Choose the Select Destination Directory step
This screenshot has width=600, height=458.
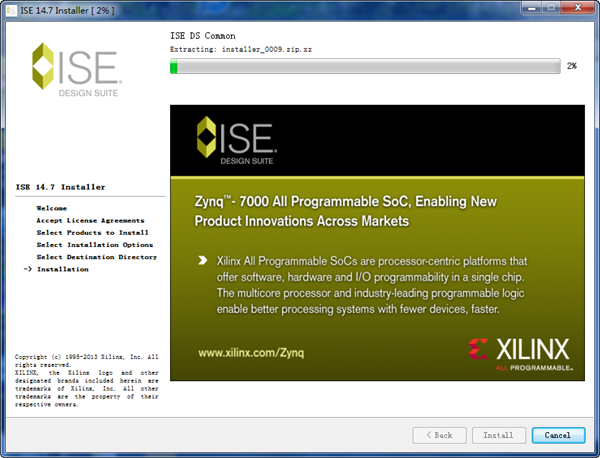click(x=96, y=257)
